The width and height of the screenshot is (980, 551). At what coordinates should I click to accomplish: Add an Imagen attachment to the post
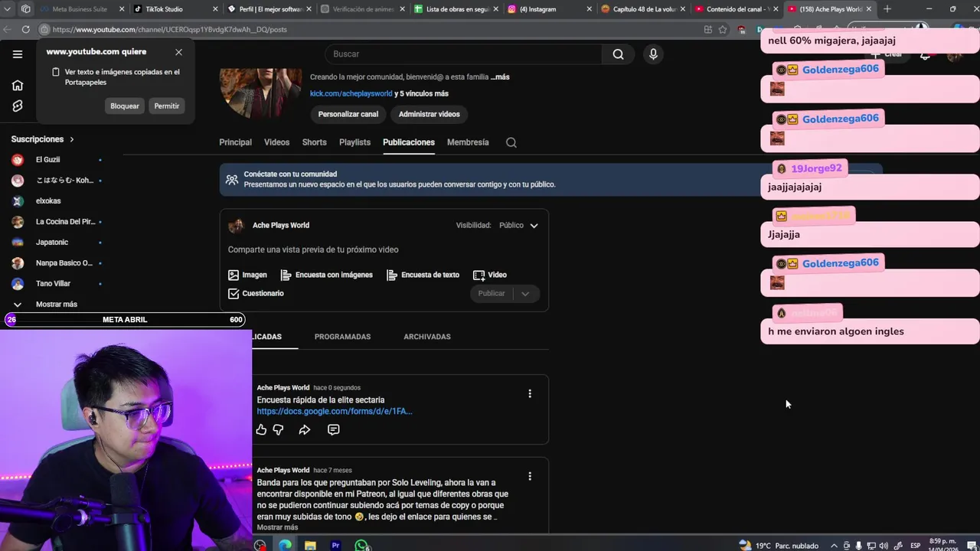click(247, 275)
